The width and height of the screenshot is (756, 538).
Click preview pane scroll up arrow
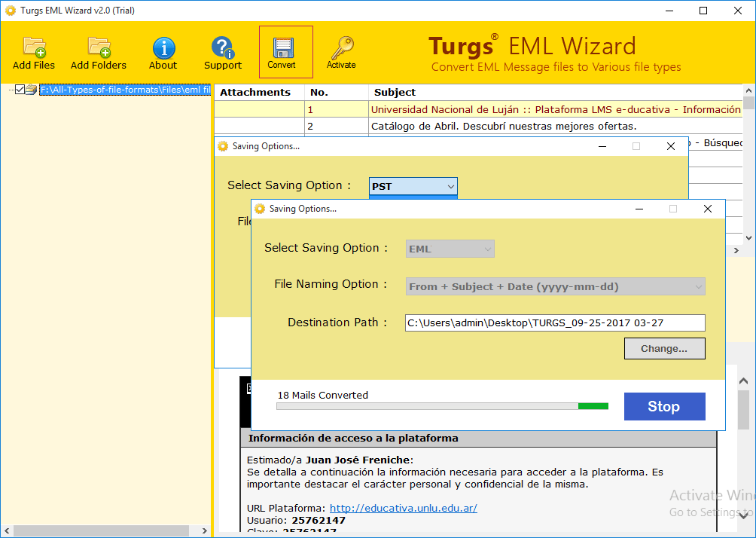point(743,381)
